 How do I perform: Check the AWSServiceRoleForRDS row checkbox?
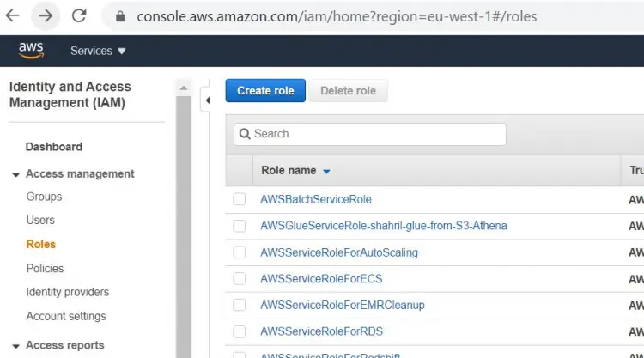(239, 331)
